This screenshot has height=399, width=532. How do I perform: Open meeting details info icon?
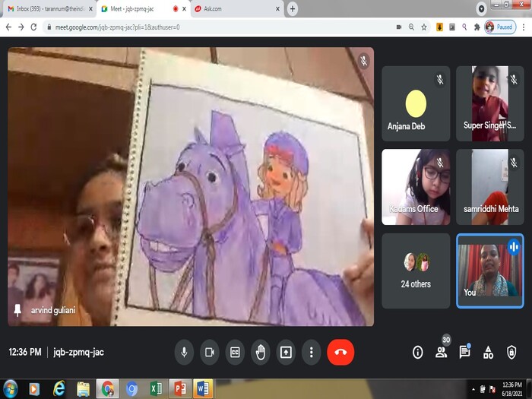coord(418,352)
